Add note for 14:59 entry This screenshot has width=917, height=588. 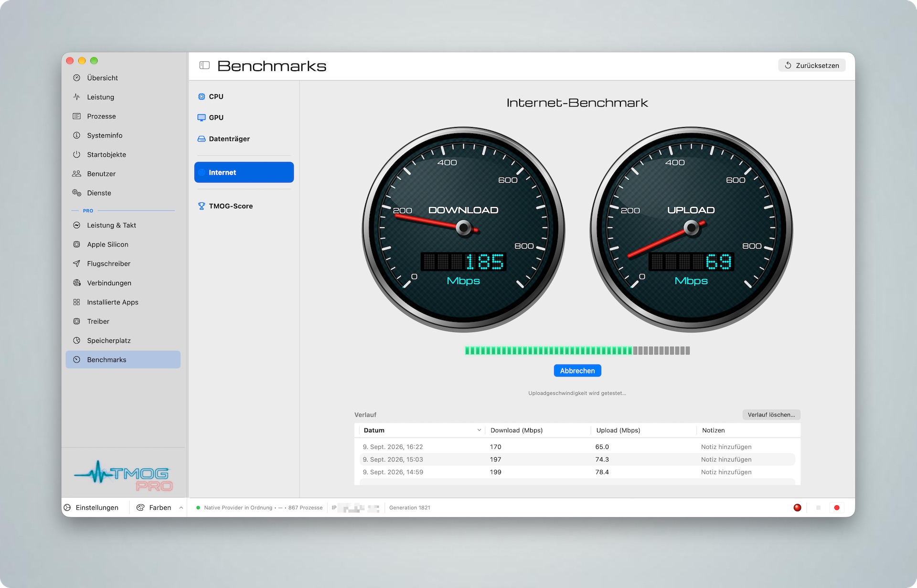pyautogui.click(x=726, y=472)
